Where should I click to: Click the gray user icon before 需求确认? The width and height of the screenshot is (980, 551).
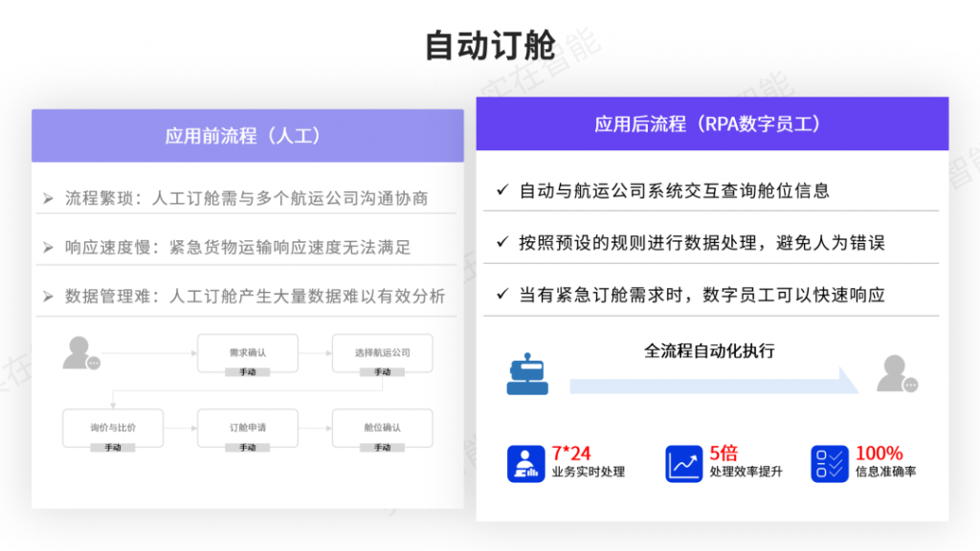coord(80,353)
